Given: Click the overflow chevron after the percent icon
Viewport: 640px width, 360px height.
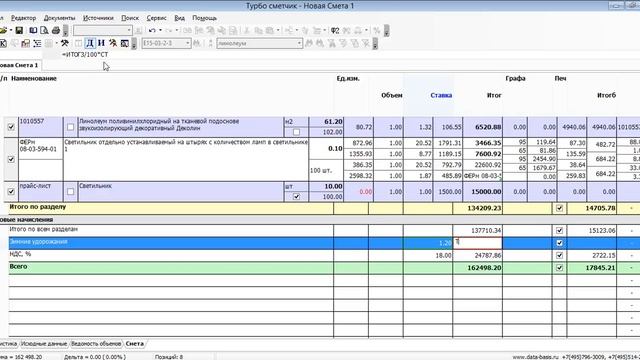Looking at the screenshot, I should pos(386,30).
